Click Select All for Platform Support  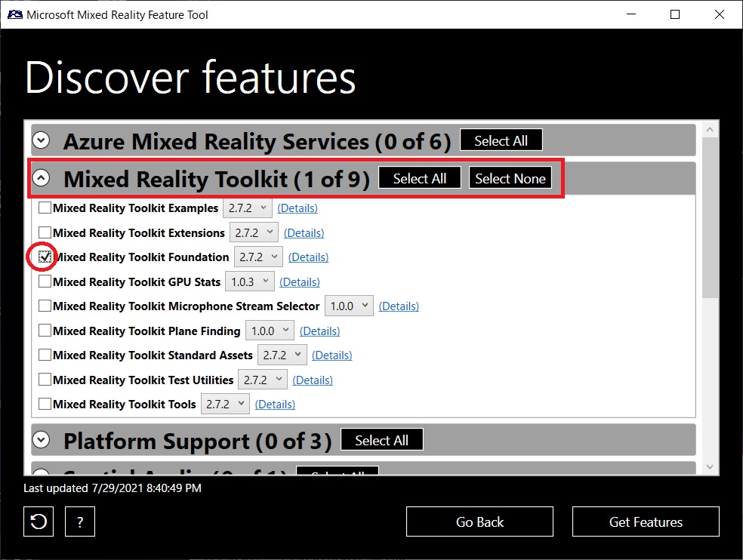tap(381, 440)
